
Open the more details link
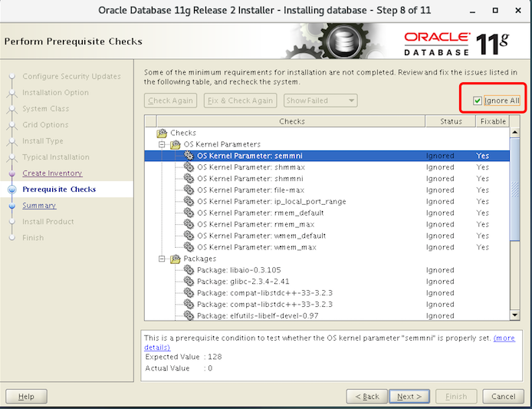(x=504, y=338)
